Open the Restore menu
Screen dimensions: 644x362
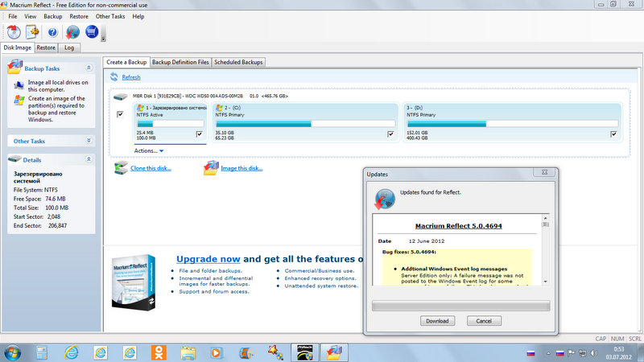click(x=79, y=16)
